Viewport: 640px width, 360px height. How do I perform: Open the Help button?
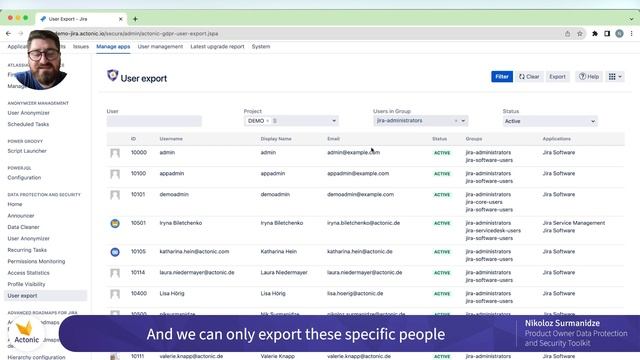[x=589, y=76]
